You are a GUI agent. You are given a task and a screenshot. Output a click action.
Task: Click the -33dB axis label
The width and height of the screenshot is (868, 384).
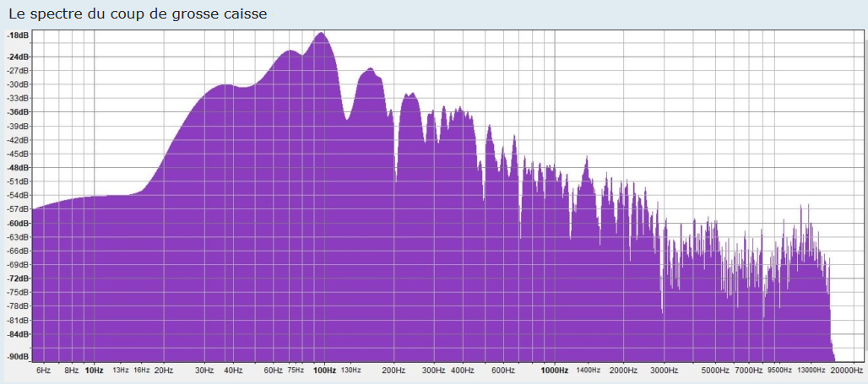click(x=19, y=99)
